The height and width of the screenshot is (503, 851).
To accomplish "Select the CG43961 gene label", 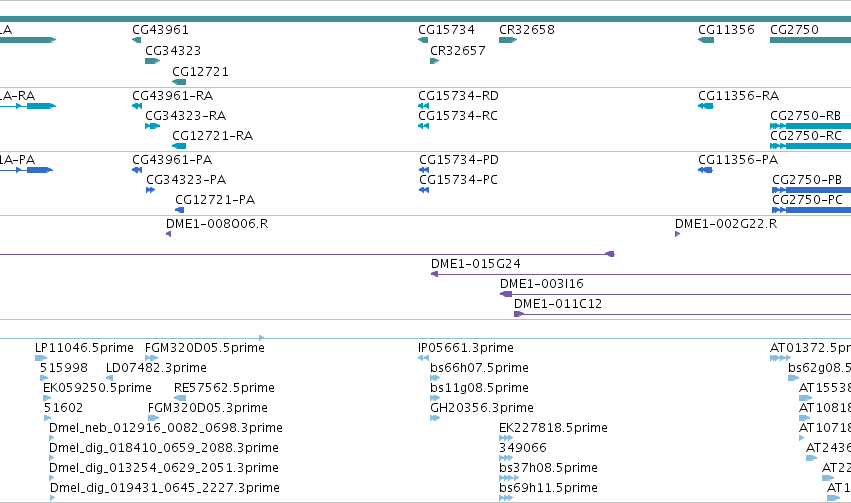I will (160, 30).
